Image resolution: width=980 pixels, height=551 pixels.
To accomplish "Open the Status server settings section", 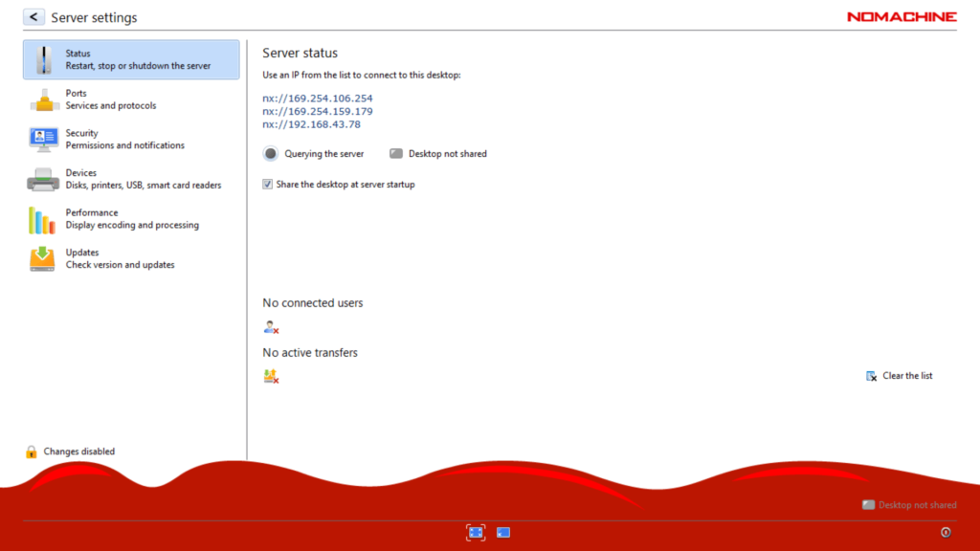I will pyautogui.click(x=131, y=60).
